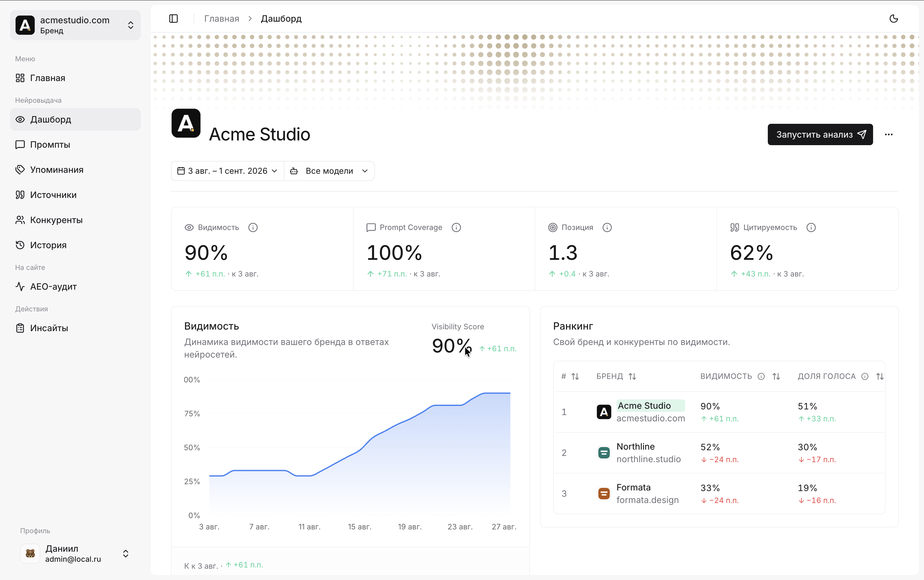The image size is (924, 580).
Task: Click Northline name in ranking table
Action: pos(635,446)
